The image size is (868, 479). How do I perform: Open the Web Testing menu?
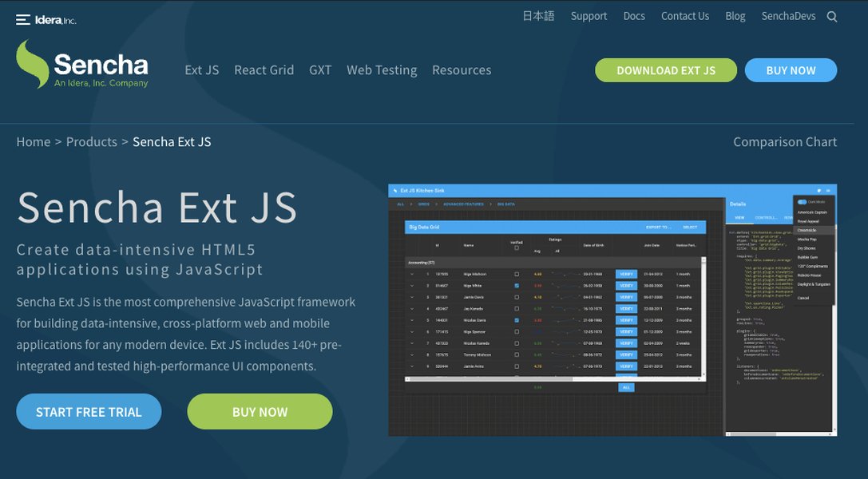point(382,70)
